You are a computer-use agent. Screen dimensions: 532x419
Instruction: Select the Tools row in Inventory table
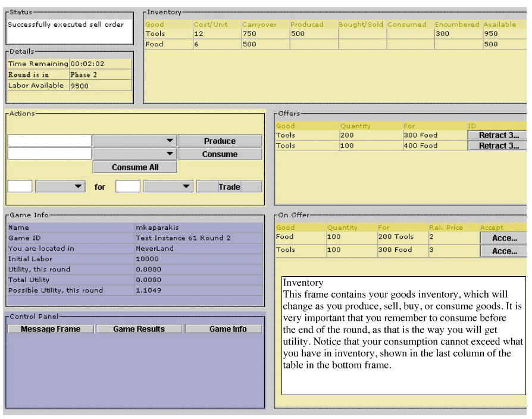coord(168,34)
